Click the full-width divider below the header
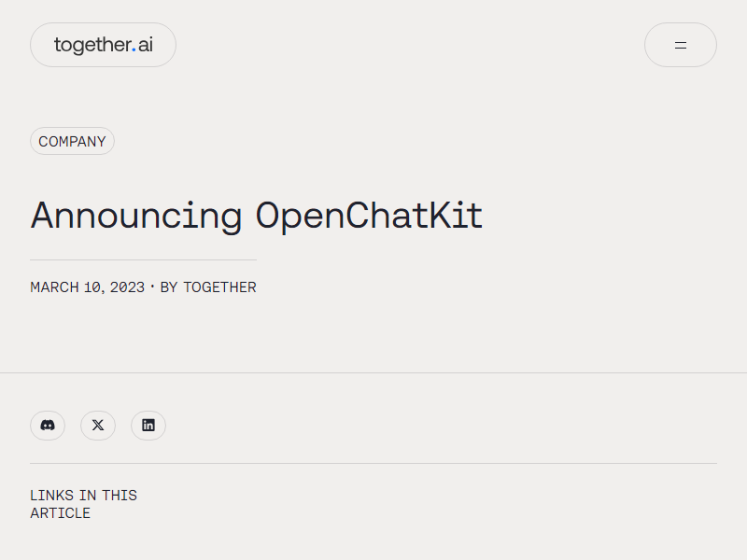This screenshot has height=560, width=747. click(x=373, y=372)
